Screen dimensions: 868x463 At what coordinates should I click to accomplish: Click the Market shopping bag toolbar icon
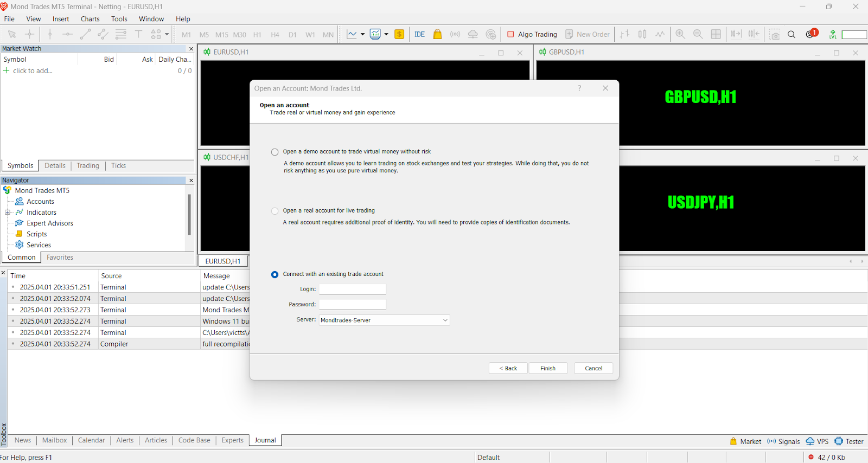[437, 34]
